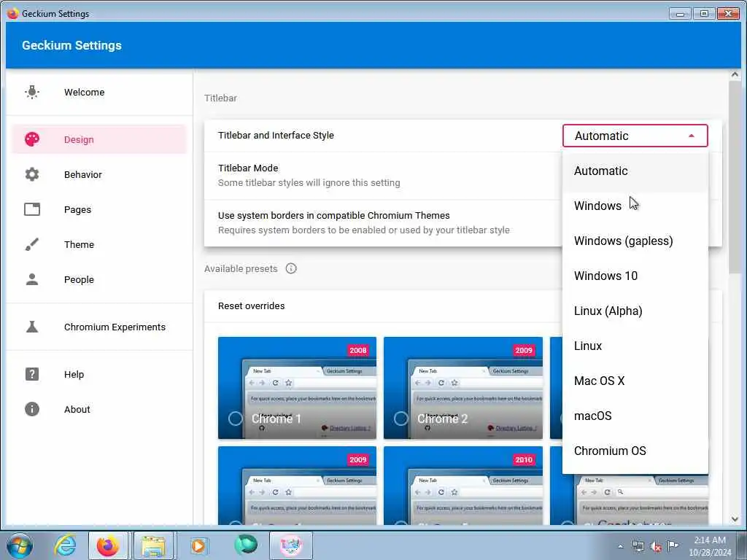Click Use system borders setting text
Image resolution: width=747 pixels, height=560 pixels.
(333, 215)
